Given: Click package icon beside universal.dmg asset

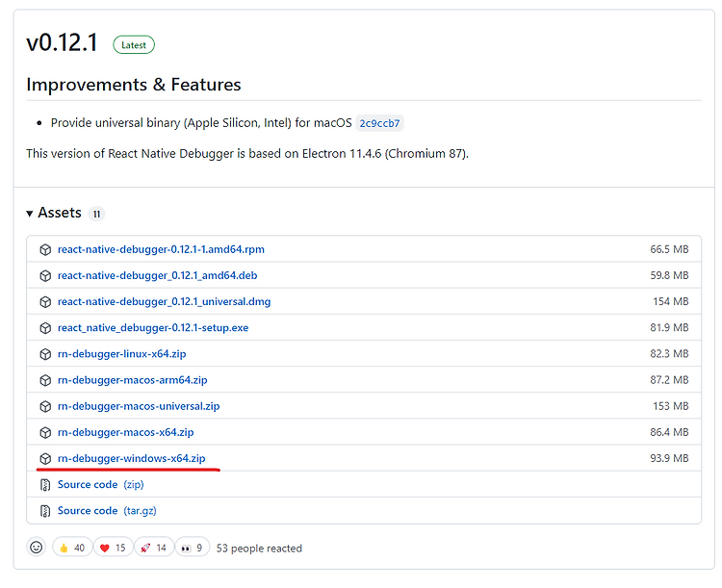Looking at the screenshot, I should tap(45, 302).
